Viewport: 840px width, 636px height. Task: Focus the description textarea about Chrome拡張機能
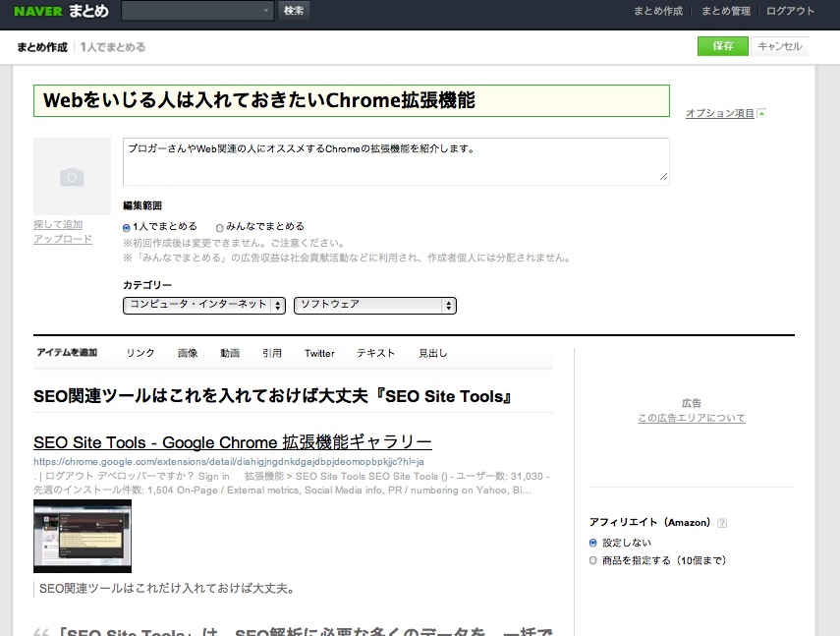396,161
